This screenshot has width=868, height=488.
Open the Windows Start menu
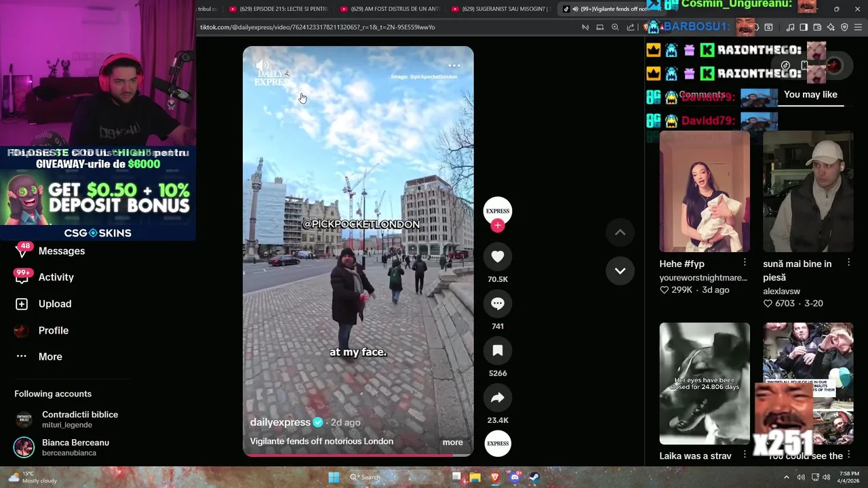pos(334,477)
